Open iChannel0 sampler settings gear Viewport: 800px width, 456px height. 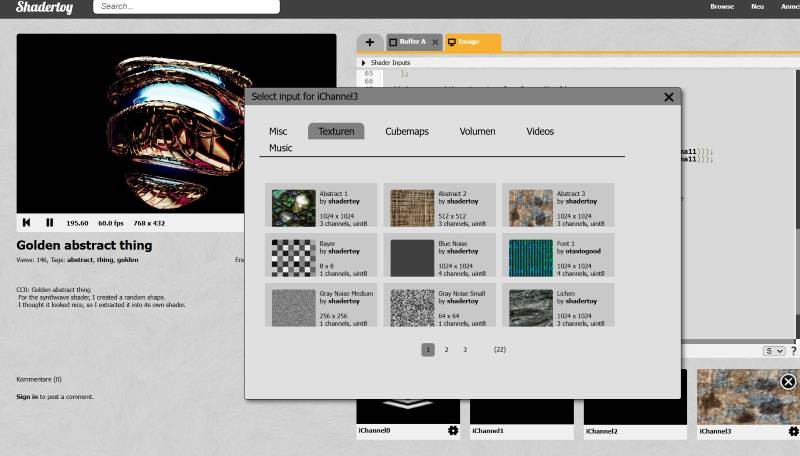click(453, 431)
